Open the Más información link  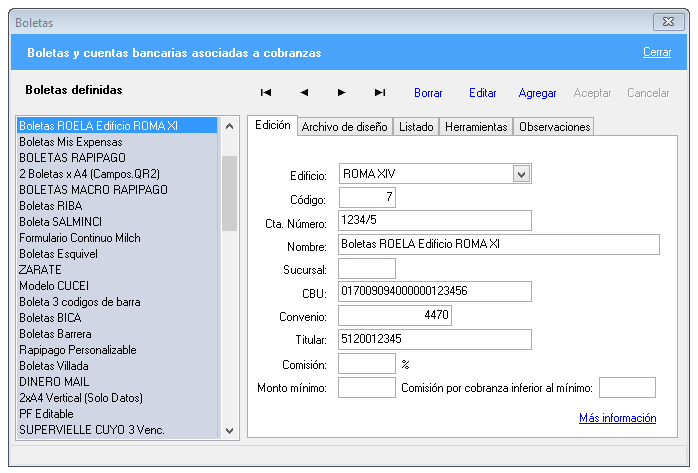(617, 418)
